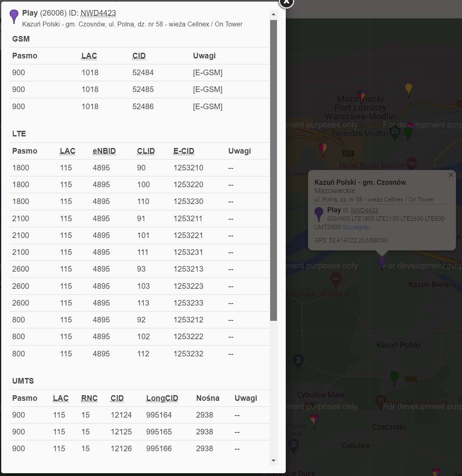Select UMTS CID 12124 cell
The width and height of the screenshot is (462, 476).
pos(121,415)
